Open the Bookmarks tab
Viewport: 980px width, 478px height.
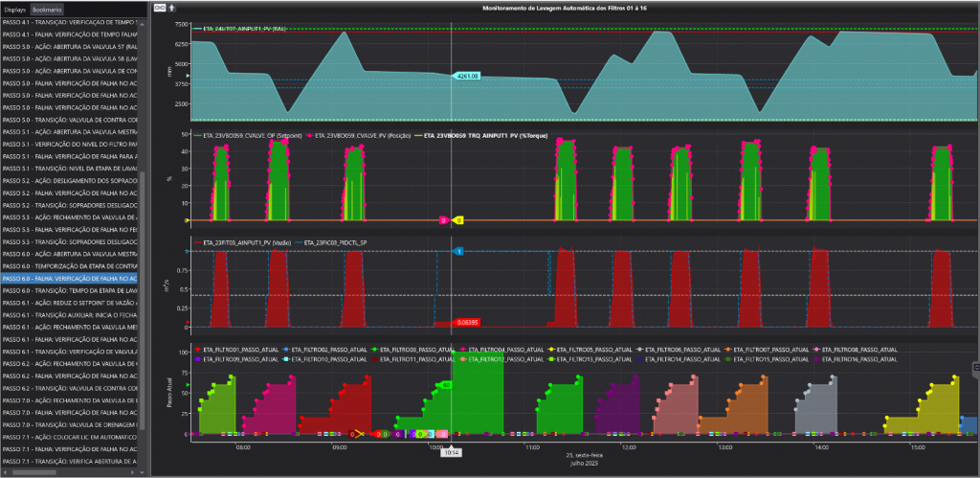[x=47, y=8]
